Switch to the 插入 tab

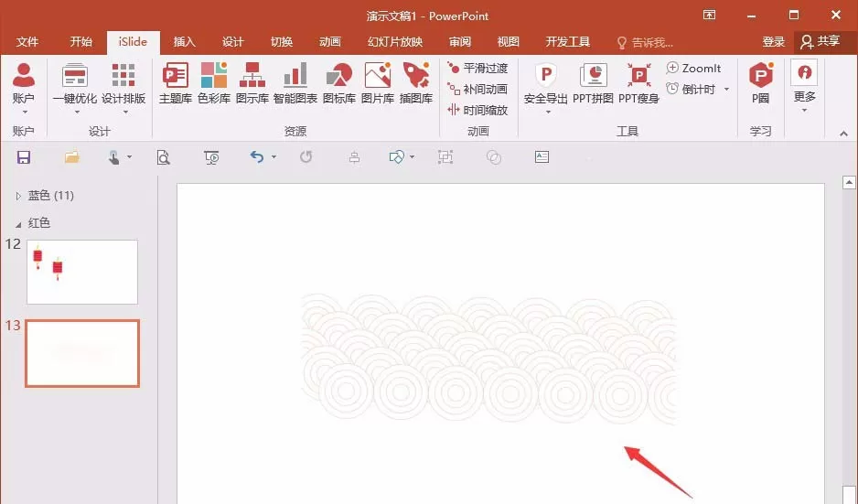[x=185, y=41]
